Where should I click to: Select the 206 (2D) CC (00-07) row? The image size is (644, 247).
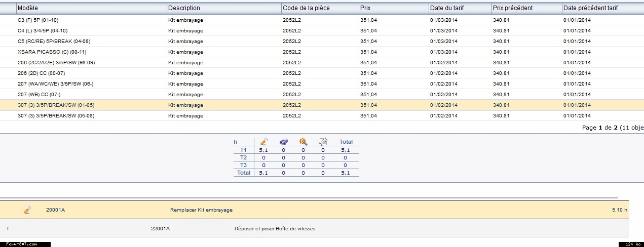41,73
